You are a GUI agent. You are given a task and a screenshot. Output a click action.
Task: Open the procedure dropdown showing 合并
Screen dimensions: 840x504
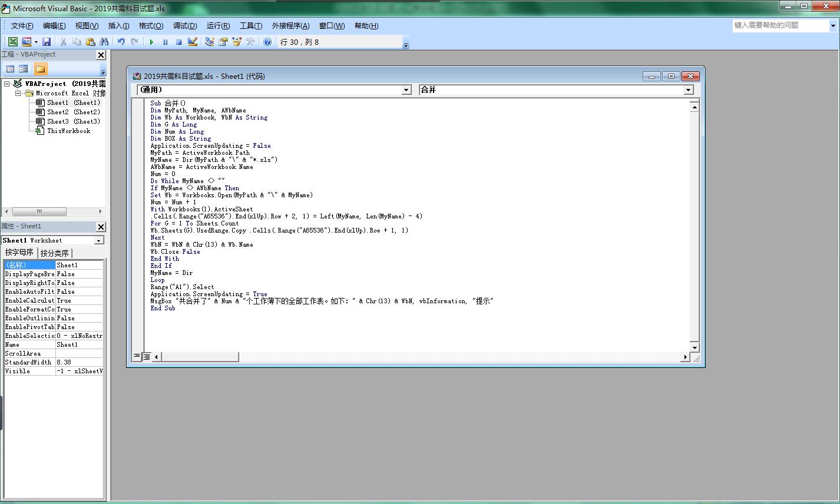pyautogui.click(x=688, y=90)
